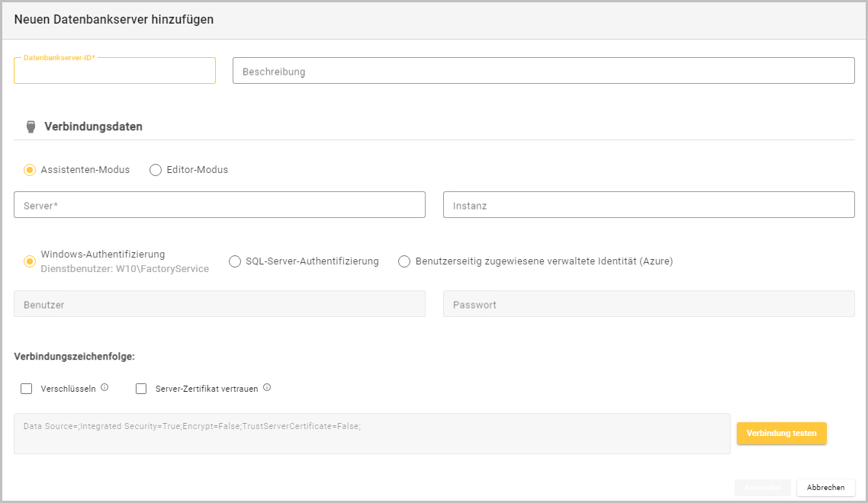This screenshot has width=868, height=503.
Task: Click the info icon beside Server-Zertifikat vertrauen
Action: (x=267, y=387)
